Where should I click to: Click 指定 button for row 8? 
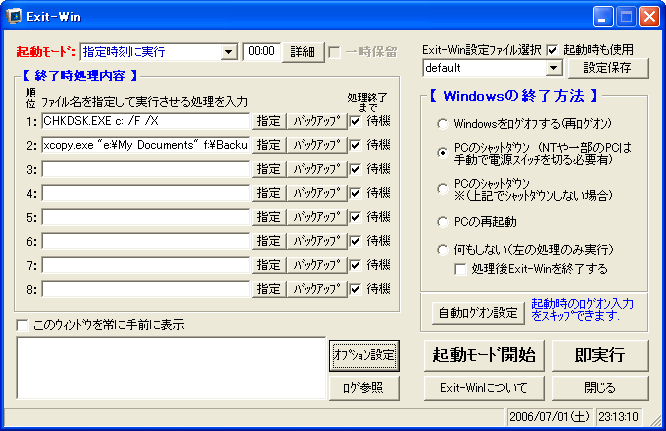[x=269, y=289]
